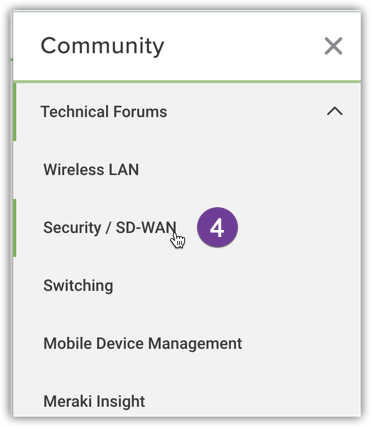
Task: Open the Switching forum
Action: (x=78, y=286)
